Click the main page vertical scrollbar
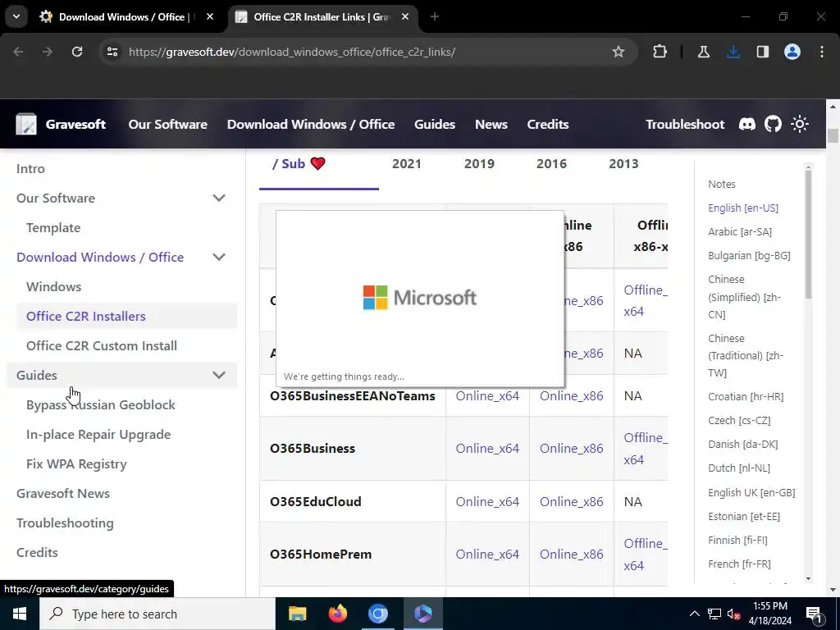Image resolution: width=840 pixels, height=630 pixels. click(x=832, y=135)
